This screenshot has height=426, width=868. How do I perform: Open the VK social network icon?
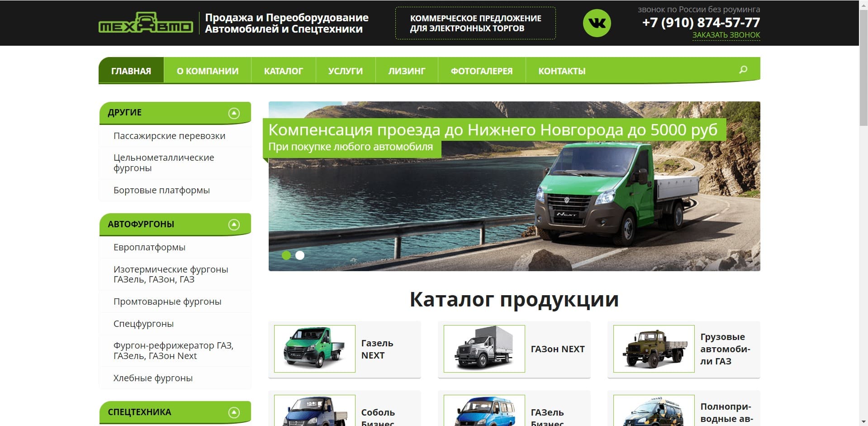click(597, 23)
